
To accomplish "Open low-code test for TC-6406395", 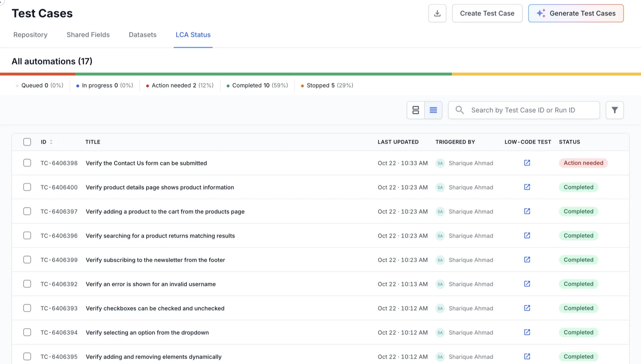I will pyautogui.click(x=527, y=356).
